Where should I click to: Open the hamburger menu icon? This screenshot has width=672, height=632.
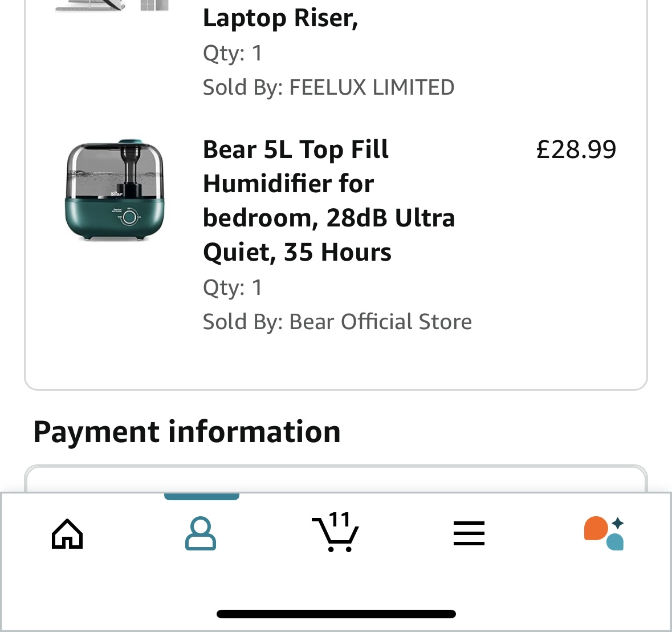tap(469, 534)
